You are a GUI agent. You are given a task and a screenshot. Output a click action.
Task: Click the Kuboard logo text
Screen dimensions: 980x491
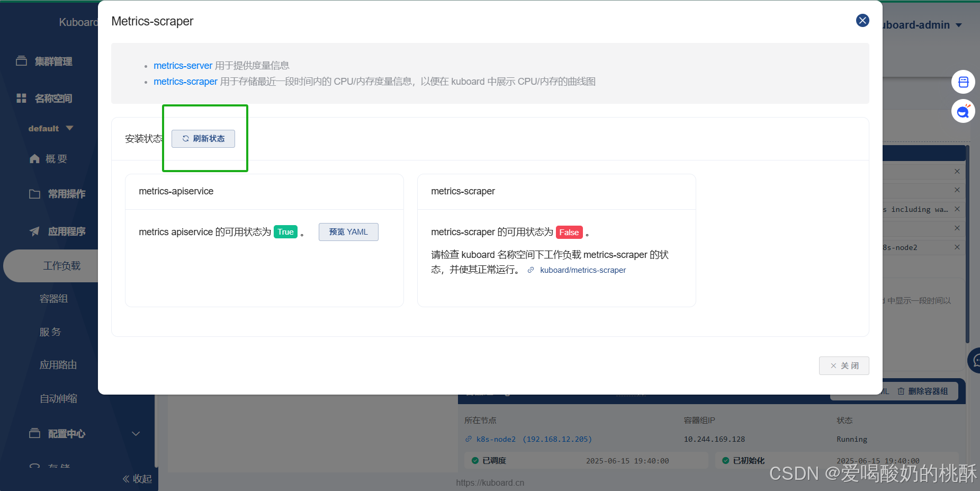click(x=78, y=22)
